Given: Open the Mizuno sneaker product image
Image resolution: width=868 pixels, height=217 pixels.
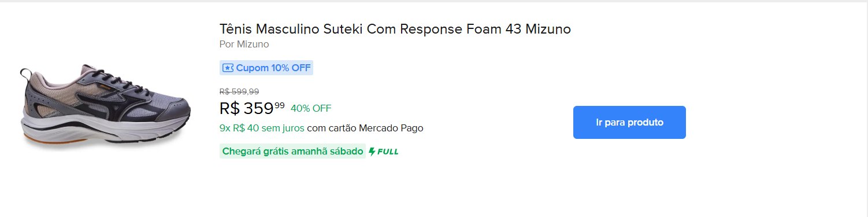Looking at the screenshot, I should [x=105, y=107].
